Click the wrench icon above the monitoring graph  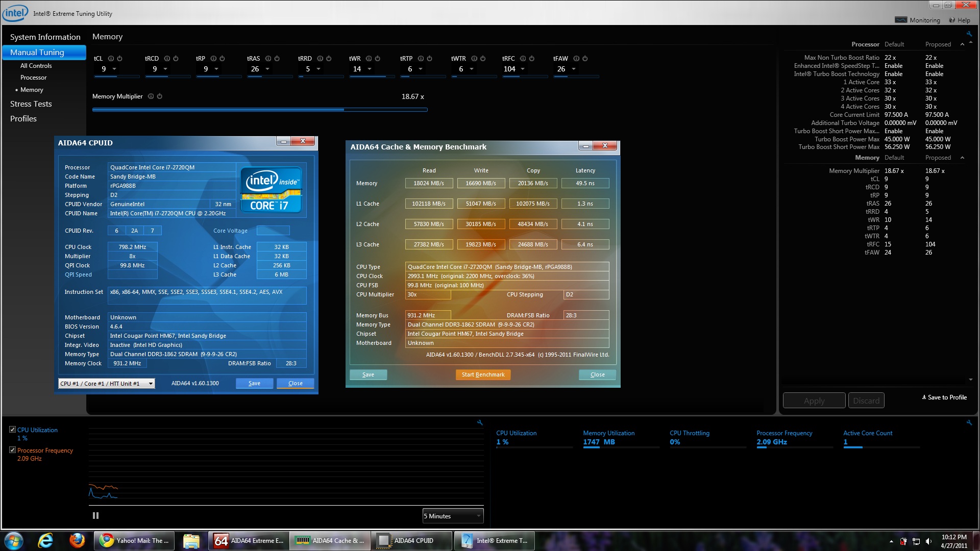click(480, 422)
